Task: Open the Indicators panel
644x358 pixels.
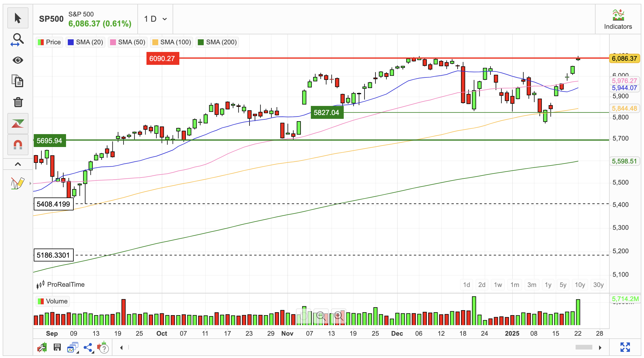Action: (618, 20)
